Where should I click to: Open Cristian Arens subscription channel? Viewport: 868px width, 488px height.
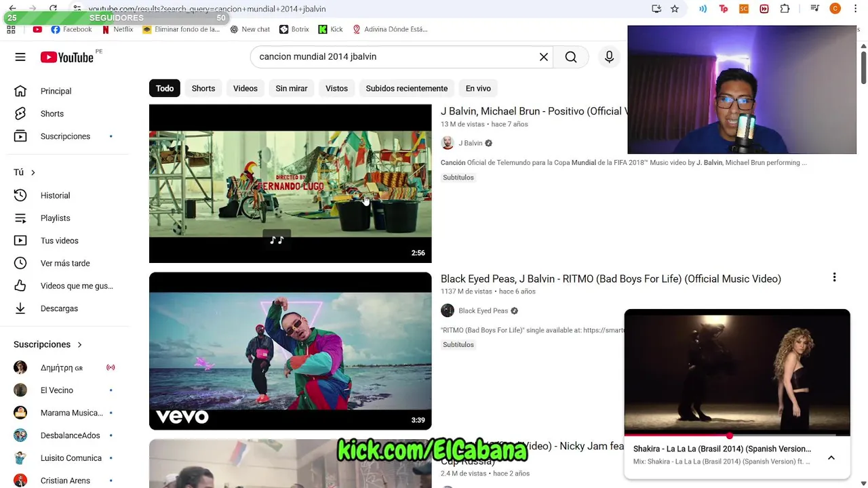(x=64, y=481)
